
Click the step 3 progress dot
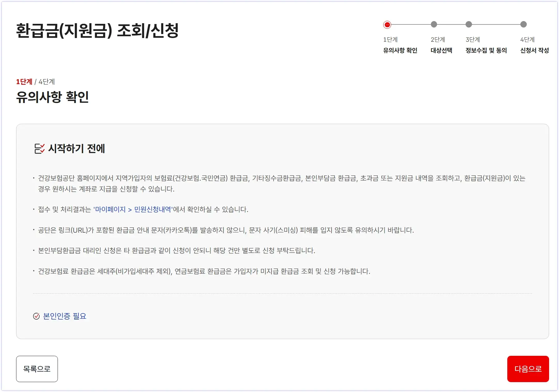point(469,24)
